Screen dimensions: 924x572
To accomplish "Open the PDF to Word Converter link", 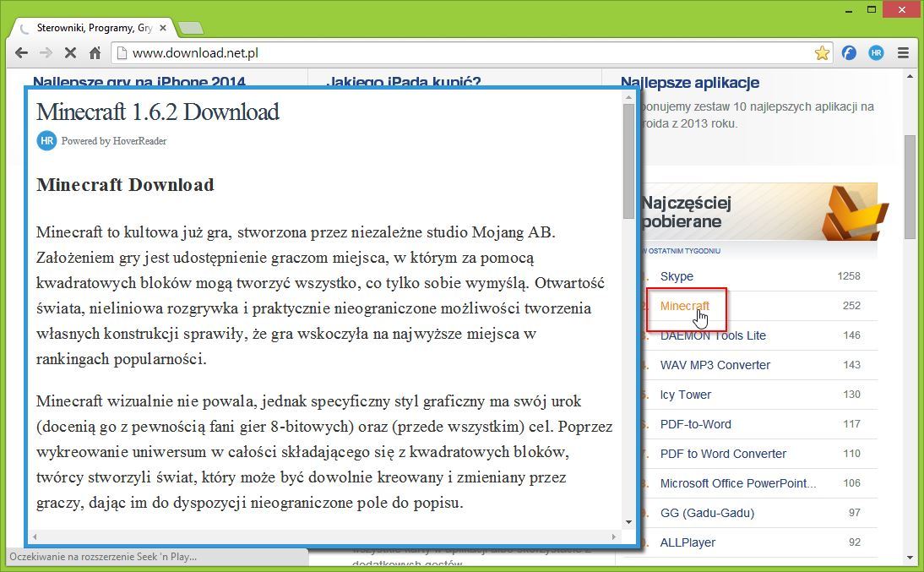I will [723, 454].
